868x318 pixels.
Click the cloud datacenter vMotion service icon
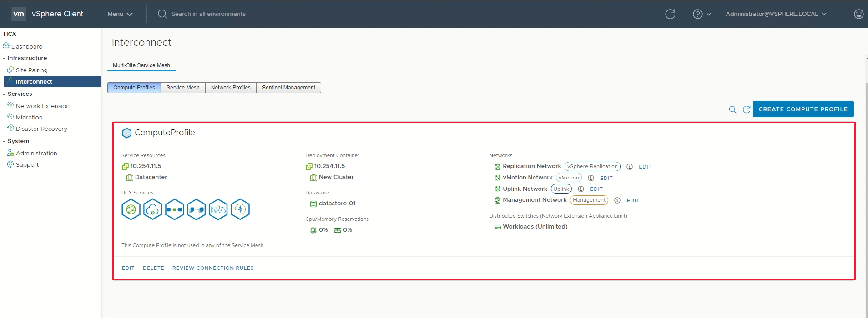[218, 209]
